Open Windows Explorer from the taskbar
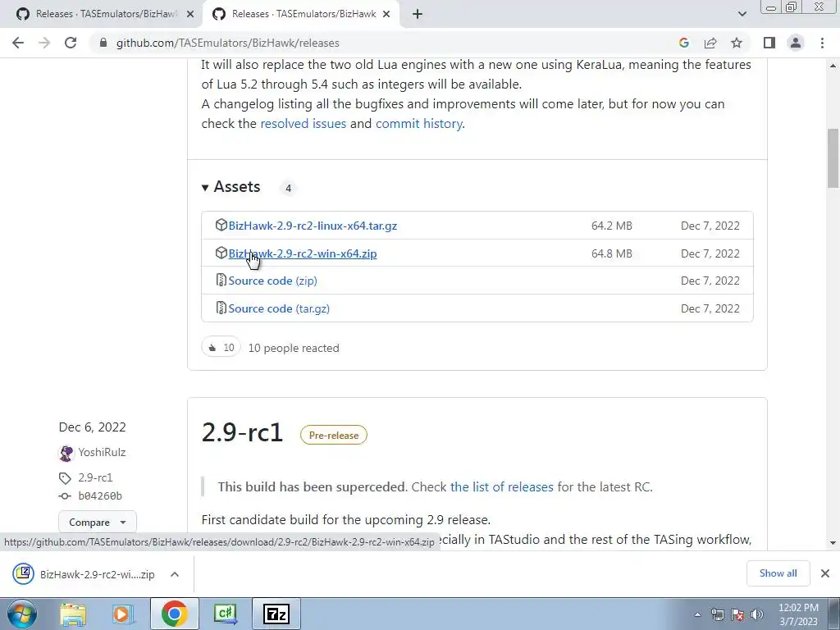840x630 pixels. (x=73, y=614)
